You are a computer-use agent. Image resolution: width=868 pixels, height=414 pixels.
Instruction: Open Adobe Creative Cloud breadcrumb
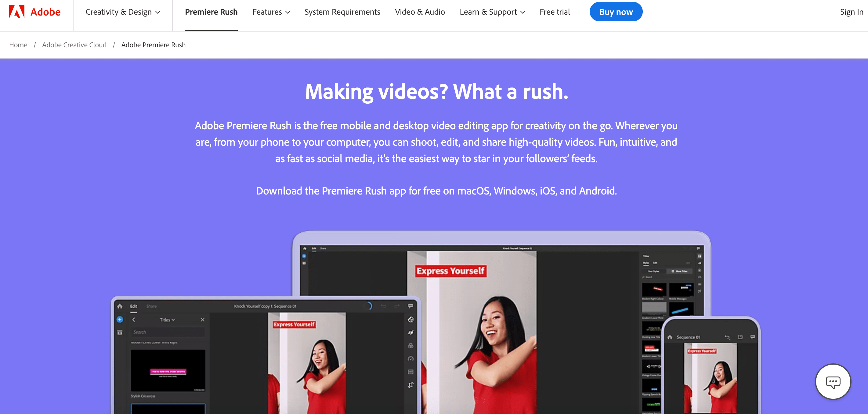coord(74,45)
